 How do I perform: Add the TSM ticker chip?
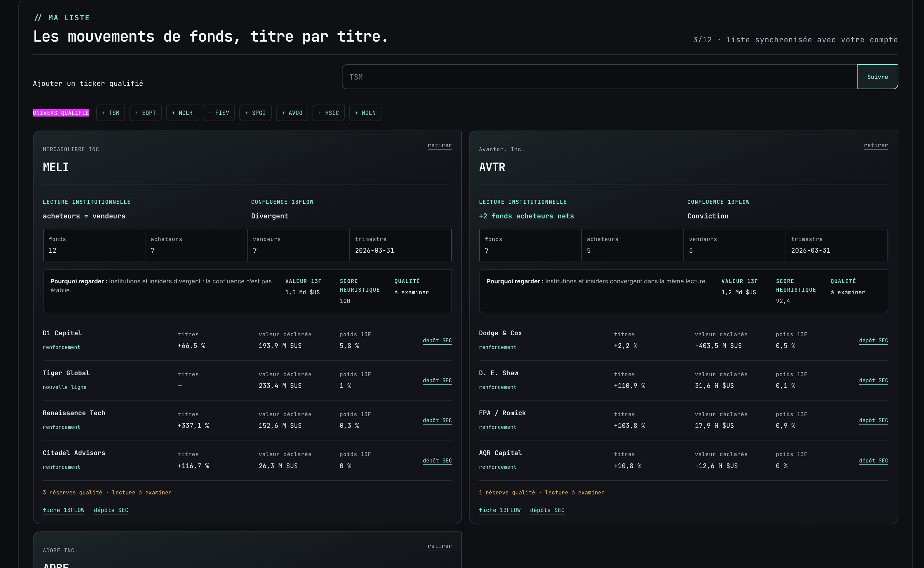[x=111, y=113]
